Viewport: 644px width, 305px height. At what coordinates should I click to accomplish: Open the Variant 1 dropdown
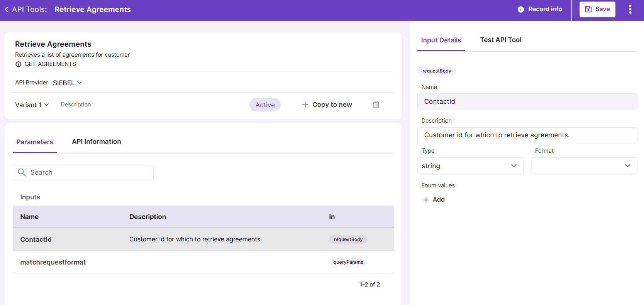click(32, 105)
